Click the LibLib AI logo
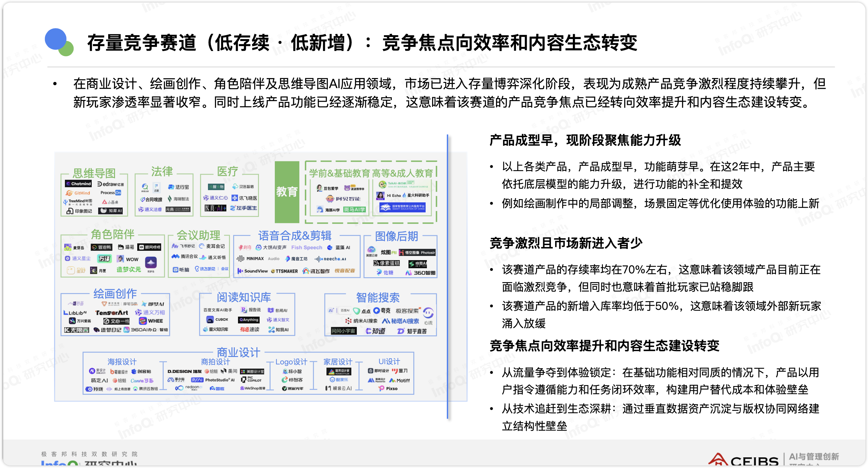 [75, 312]
